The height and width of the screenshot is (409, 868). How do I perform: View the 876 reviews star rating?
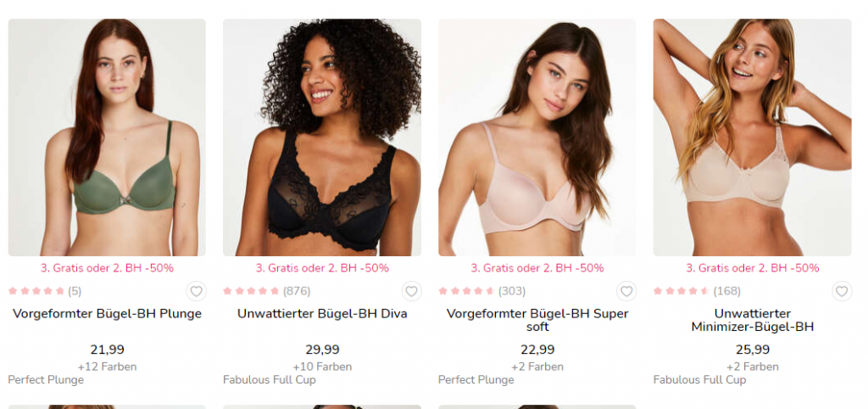pyautogui.click(x=267, y=291)
